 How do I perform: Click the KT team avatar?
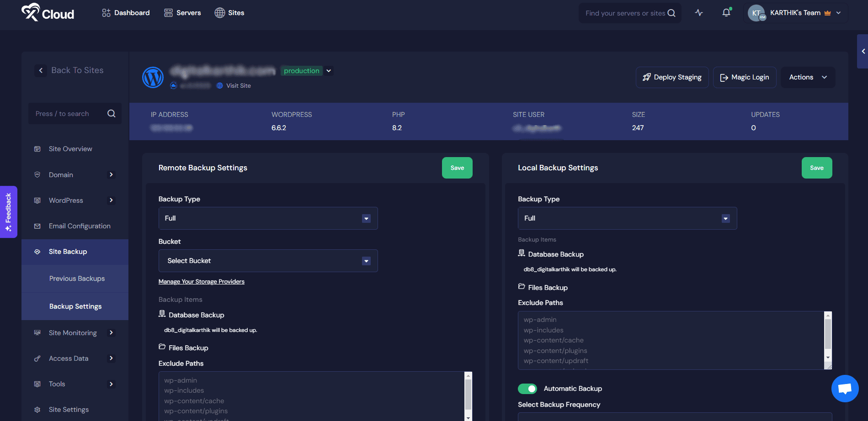(x=756, y=13)
